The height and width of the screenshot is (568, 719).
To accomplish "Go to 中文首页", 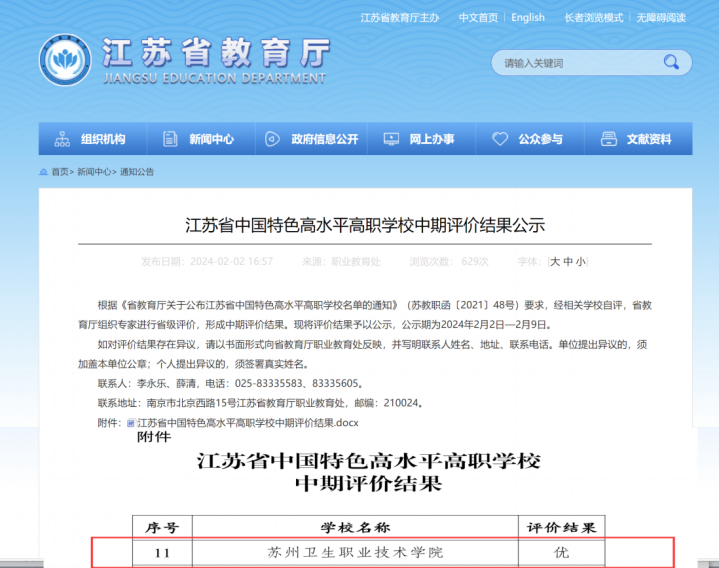I will (478, 18).
